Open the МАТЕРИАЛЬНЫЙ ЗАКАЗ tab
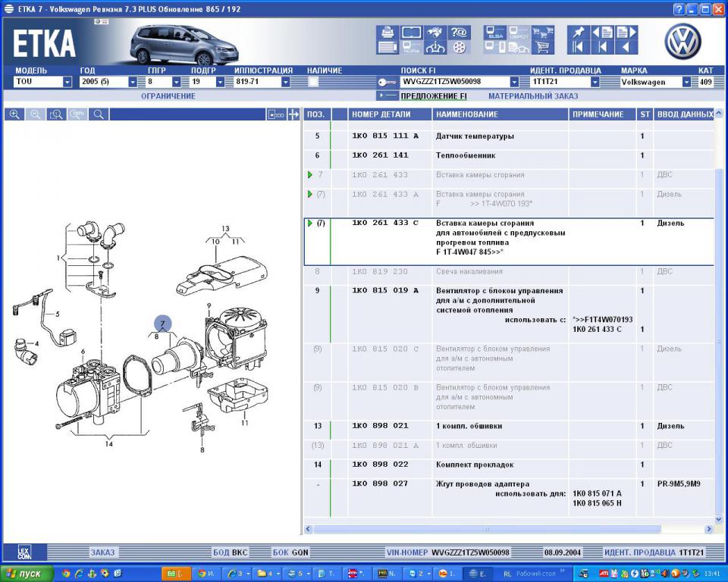728x582 pixels. (x=533, y=96)
